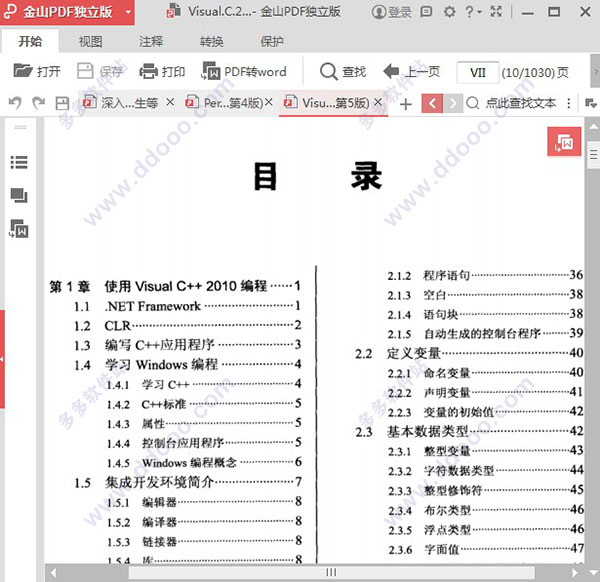This screenshot has width=600, height=582.
Task: Click the 打印 print button
Action: 162,71
